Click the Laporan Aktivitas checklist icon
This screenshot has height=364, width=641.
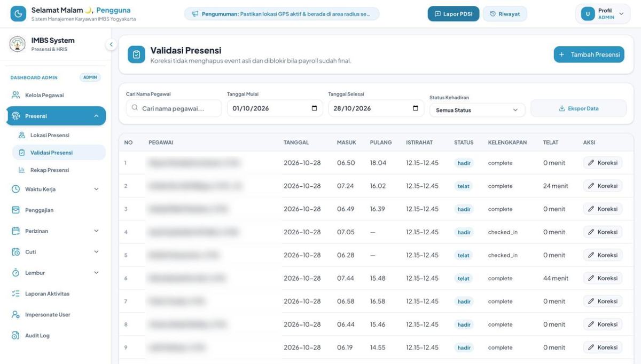pos(16,294)
